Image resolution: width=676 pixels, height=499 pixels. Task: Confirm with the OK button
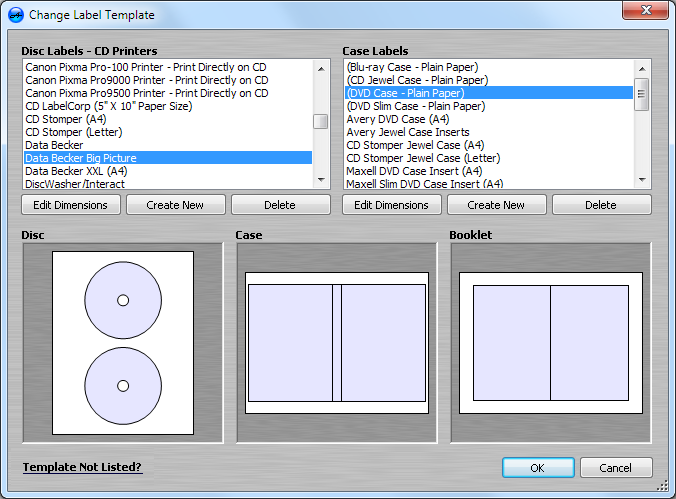point(538,468)
